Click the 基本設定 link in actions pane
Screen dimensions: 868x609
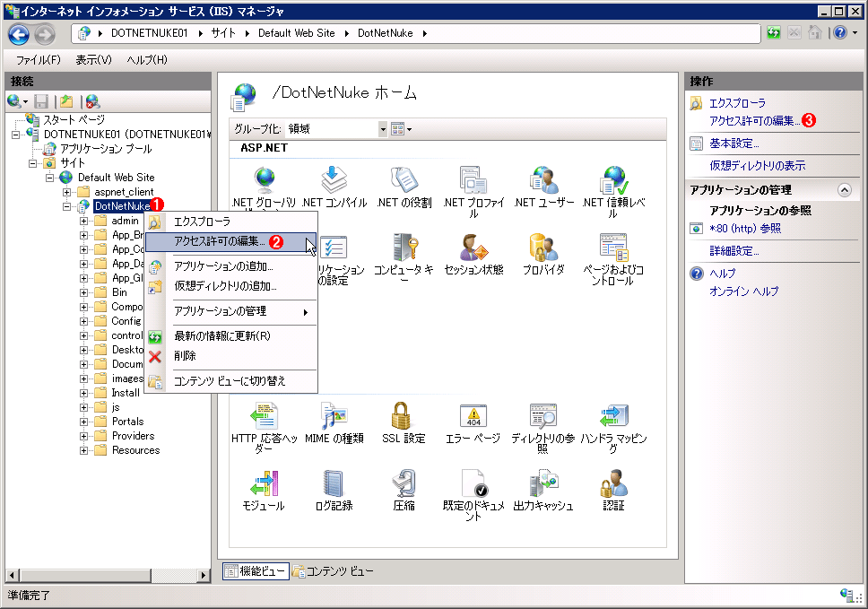pos(734,144)
